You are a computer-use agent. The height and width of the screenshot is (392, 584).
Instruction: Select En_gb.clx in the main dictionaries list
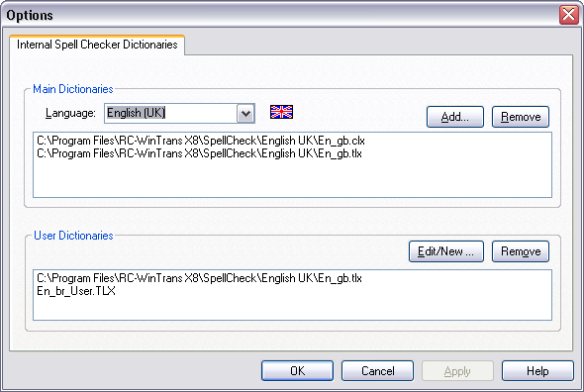click(x=201, y=141)
